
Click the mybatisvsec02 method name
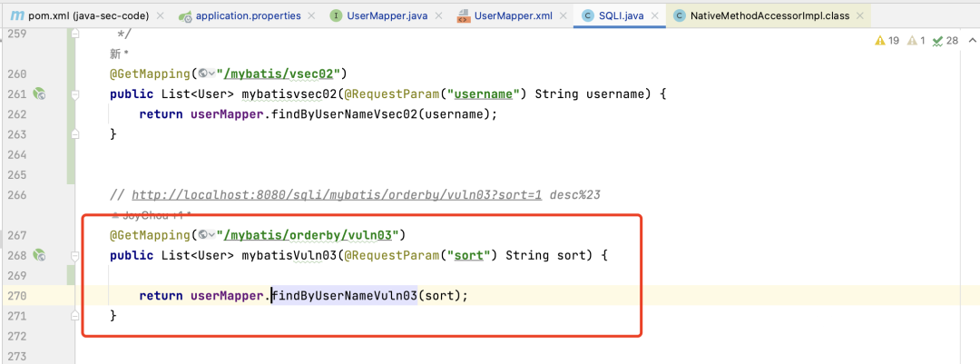tap(289, 94)
